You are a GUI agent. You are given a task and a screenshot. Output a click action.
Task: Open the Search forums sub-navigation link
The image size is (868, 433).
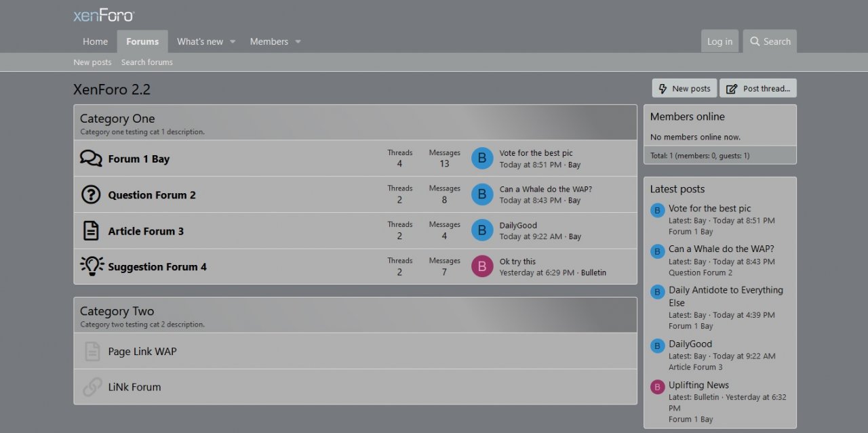tap(146, 62)
